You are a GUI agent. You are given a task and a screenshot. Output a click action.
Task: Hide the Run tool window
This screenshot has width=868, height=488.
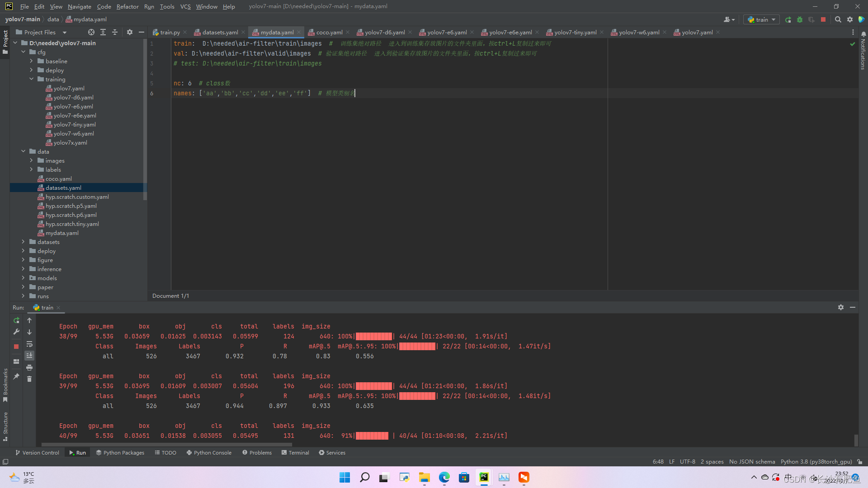[x=853, y=307]
